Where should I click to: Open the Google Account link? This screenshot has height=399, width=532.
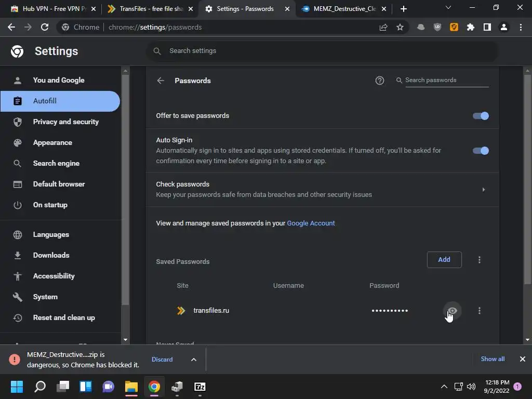coord(311,223)
